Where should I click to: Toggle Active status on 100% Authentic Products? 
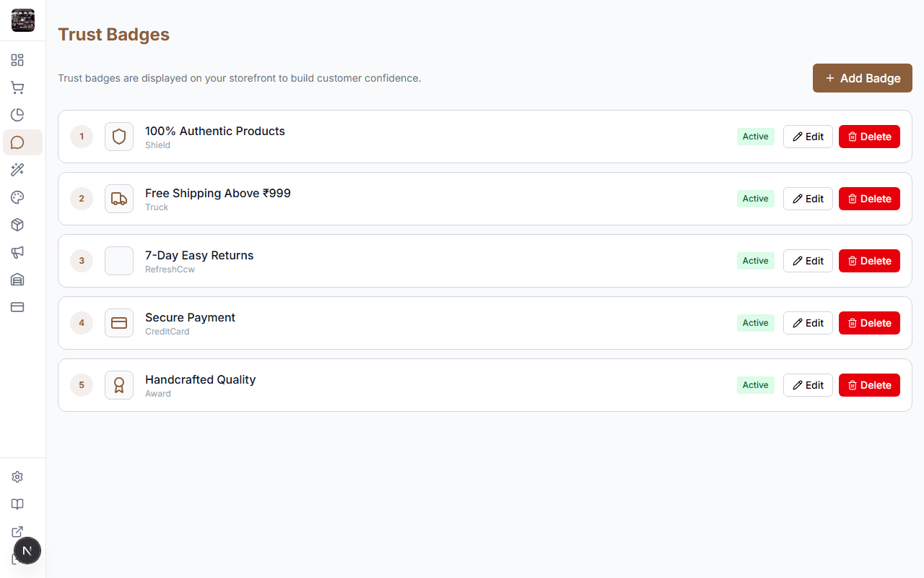(755, 137)
